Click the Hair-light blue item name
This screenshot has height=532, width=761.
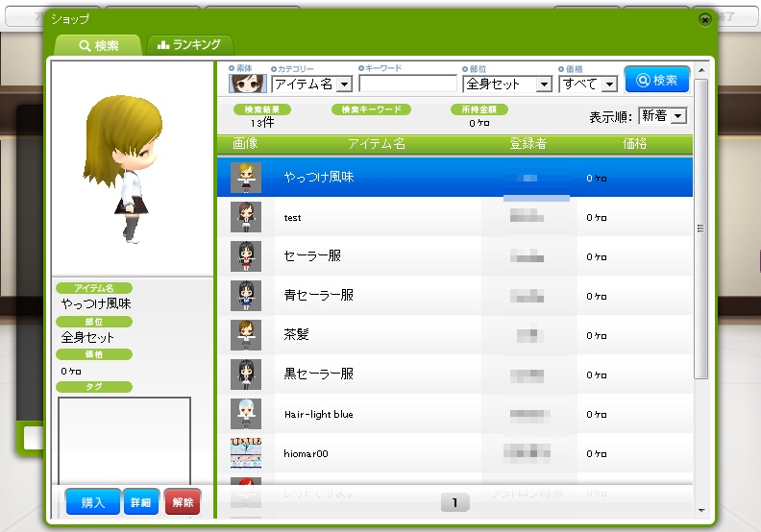click(x=318, y=414)
